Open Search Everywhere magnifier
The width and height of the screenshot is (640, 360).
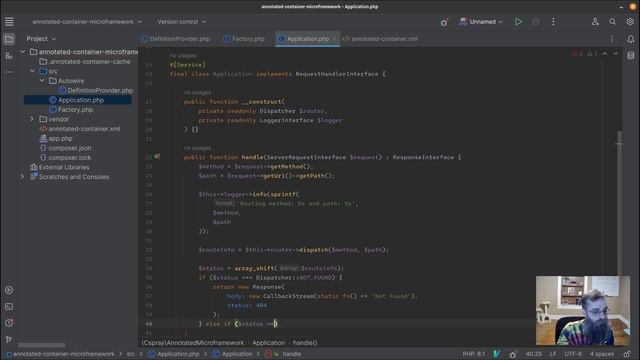pyautogui.click(x=613, y=22)
